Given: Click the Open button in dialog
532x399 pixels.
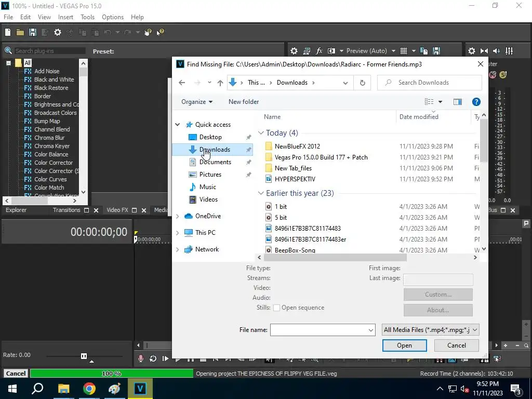Looking at the screenshot, I should click(x=404, y=345).
